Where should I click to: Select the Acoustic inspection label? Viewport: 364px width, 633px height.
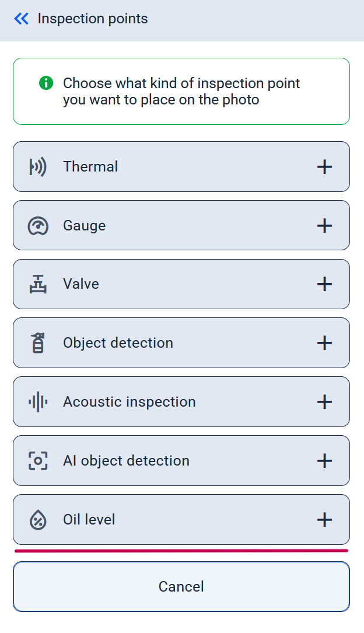point(129,402)
